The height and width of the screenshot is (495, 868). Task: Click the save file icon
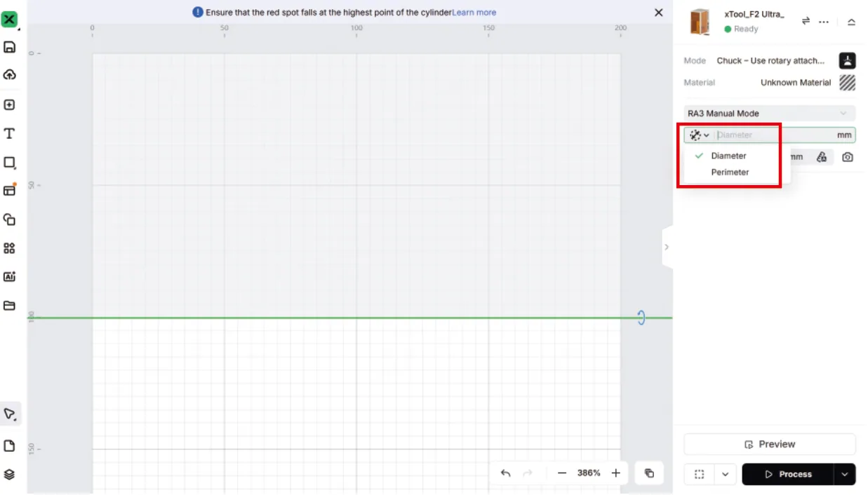10,47
